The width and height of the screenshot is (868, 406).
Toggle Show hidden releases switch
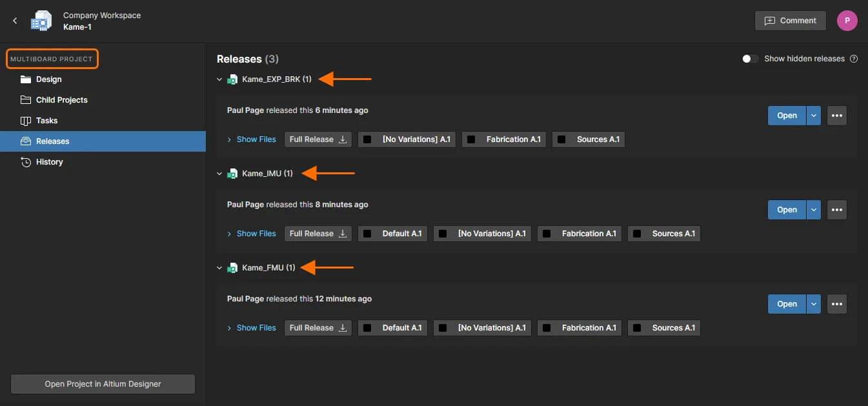[750, 59]
